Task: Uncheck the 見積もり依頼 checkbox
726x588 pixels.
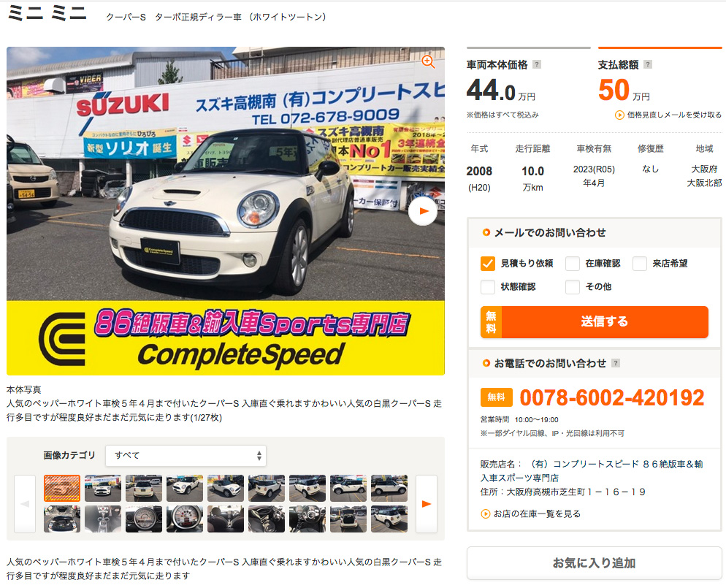Action: coord(488,264)
